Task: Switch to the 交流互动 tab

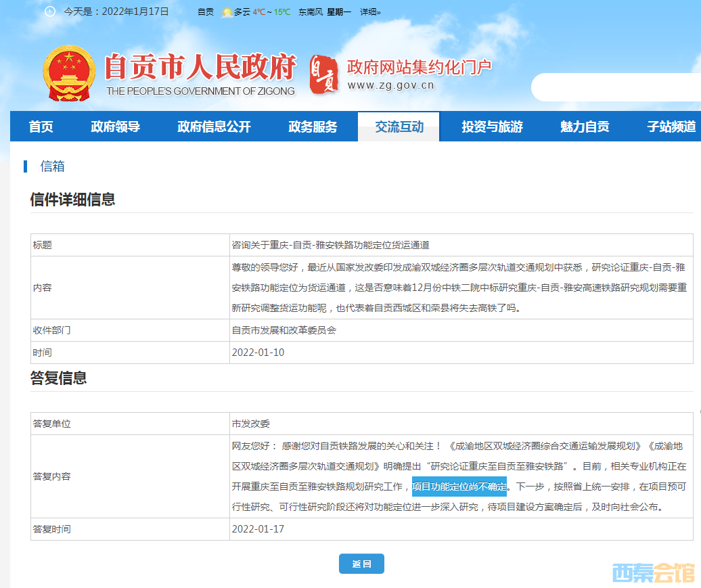Action: (399, 127)
